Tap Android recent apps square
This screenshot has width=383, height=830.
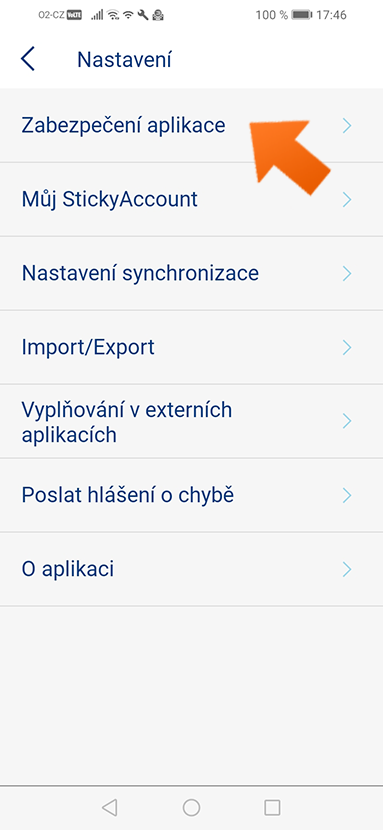(272, 807)
